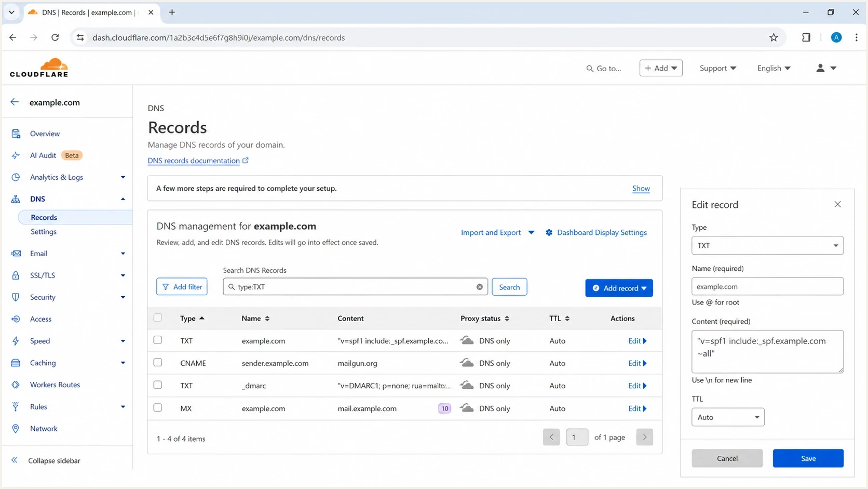Click the Overview sidebar icon
868x489 pixels.
tap(16, 134)
